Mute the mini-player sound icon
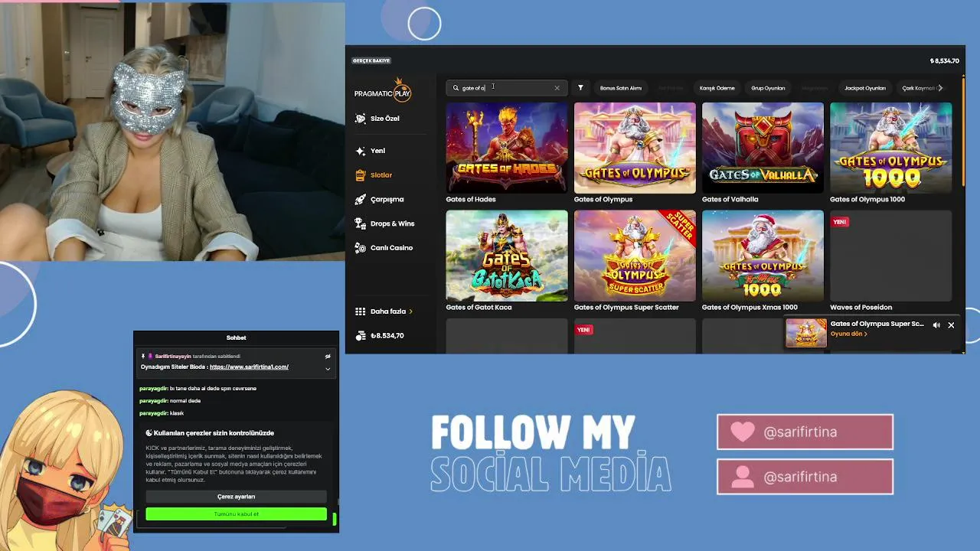Image resolution: width=980 pixels, height=551 pixels. (936, 325)
